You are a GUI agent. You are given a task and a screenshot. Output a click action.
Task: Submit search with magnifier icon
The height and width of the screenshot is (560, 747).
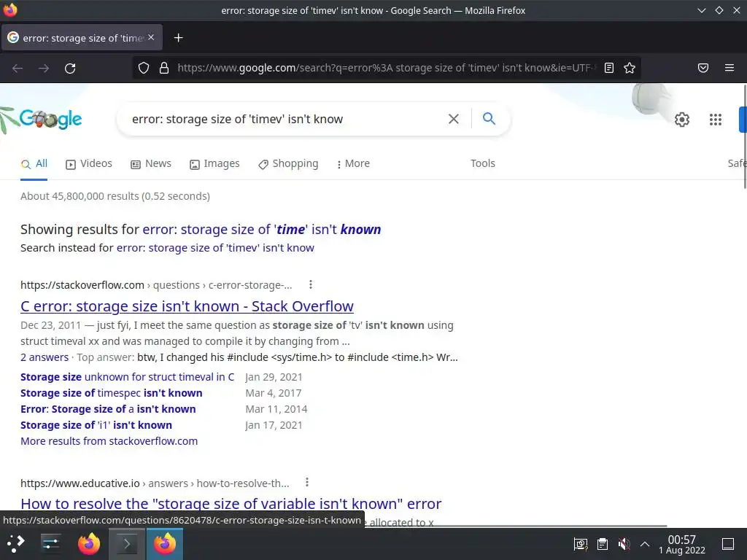point(489,118)
